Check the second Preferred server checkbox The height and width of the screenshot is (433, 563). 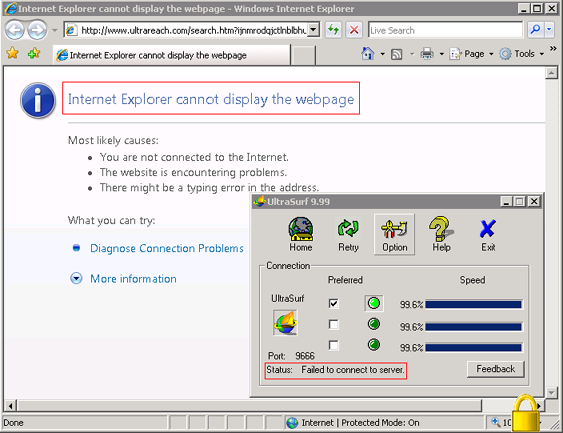pos(334,325)
